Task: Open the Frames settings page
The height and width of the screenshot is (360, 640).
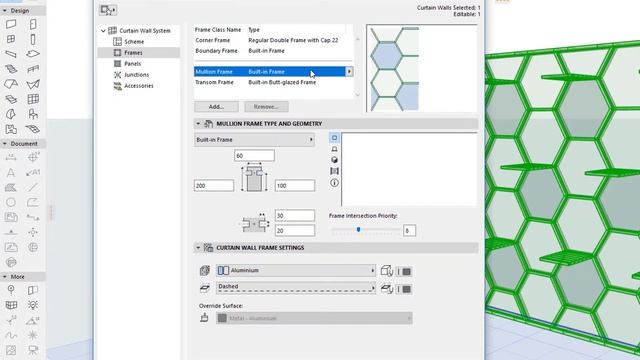Action: pyautogui.click(x=133, y=53)
